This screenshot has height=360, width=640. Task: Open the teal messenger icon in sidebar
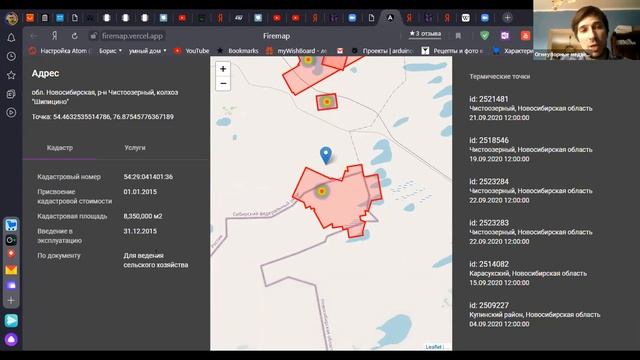tap(11, 321)
